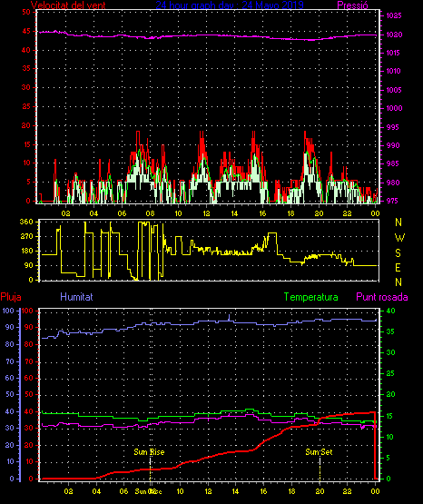
Task: Click the 180 value on the wind direction axis
Action: click(26, 251)
